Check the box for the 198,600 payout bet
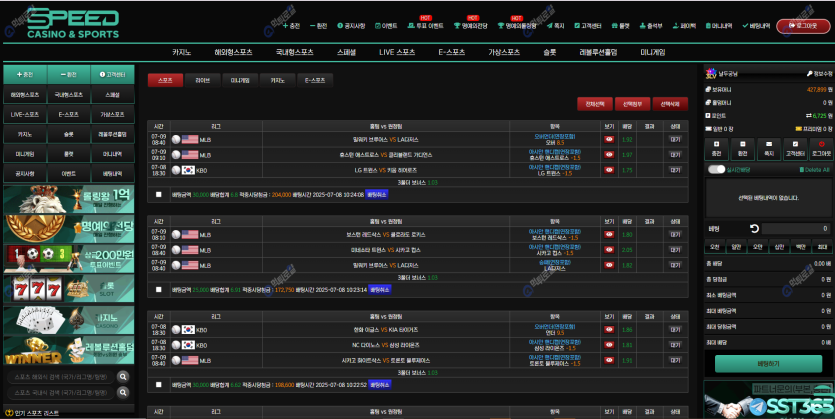Screen dimensions: 835x419 coord(158,384)
